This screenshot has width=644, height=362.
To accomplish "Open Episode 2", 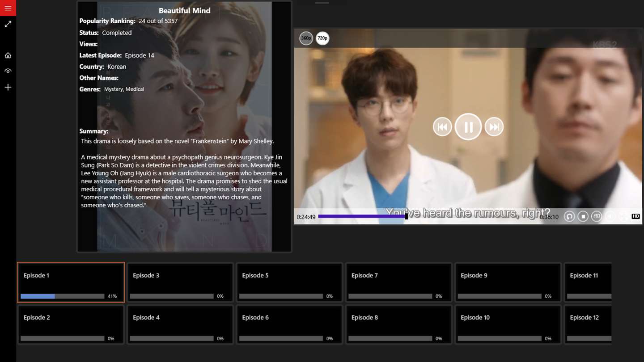I will 71,324.
